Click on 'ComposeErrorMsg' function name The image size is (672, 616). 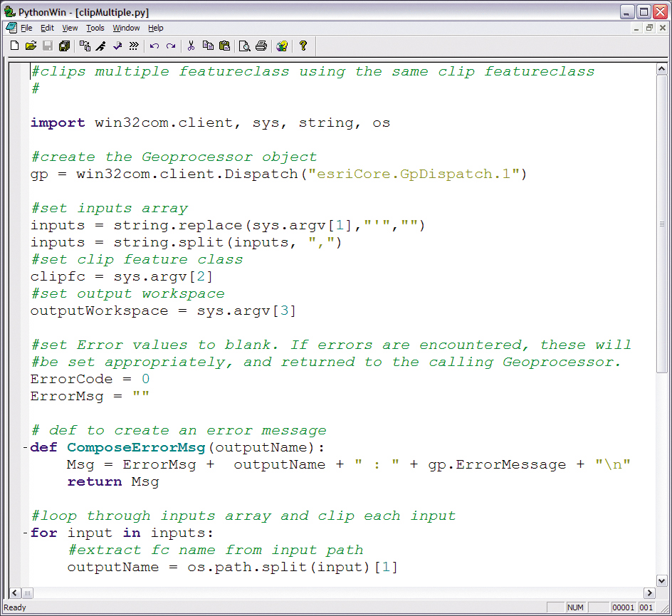tap(136, 448)
